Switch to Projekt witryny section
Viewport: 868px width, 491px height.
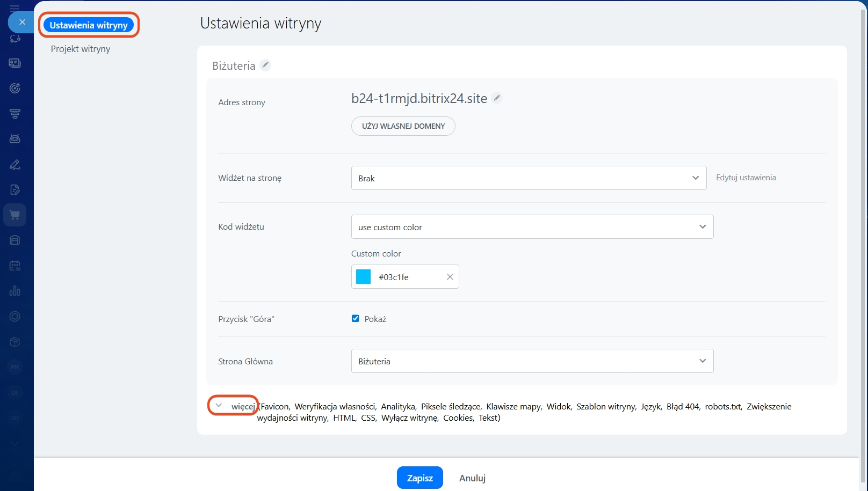81,49
